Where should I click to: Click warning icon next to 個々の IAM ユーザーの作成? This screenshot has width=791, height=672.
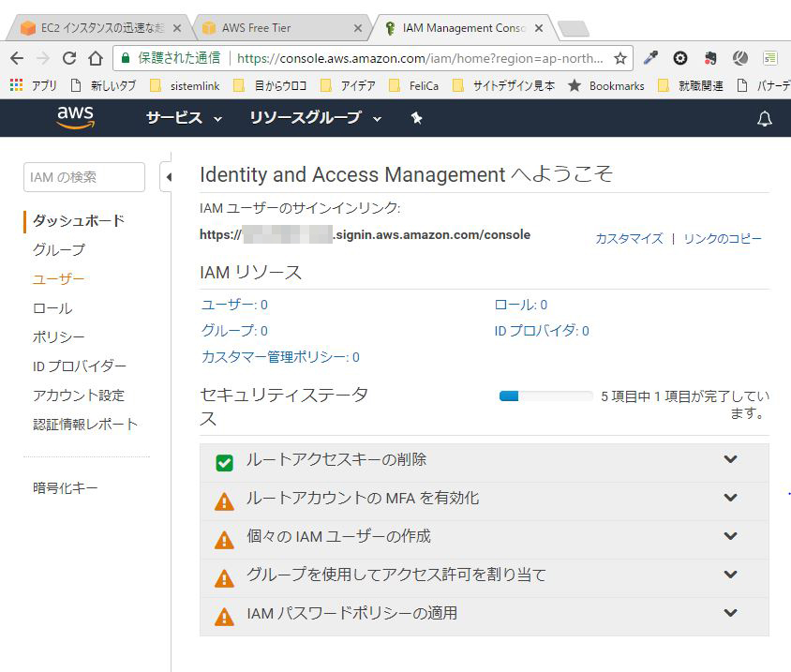tap(224, 540)
